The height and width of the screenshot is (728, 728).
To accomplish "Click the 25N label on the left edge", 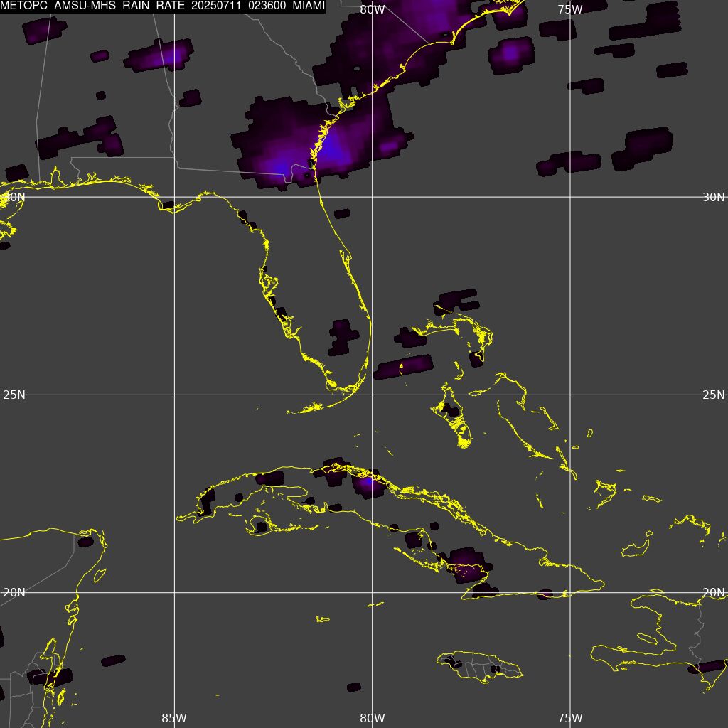I will (x=14, y=395).
